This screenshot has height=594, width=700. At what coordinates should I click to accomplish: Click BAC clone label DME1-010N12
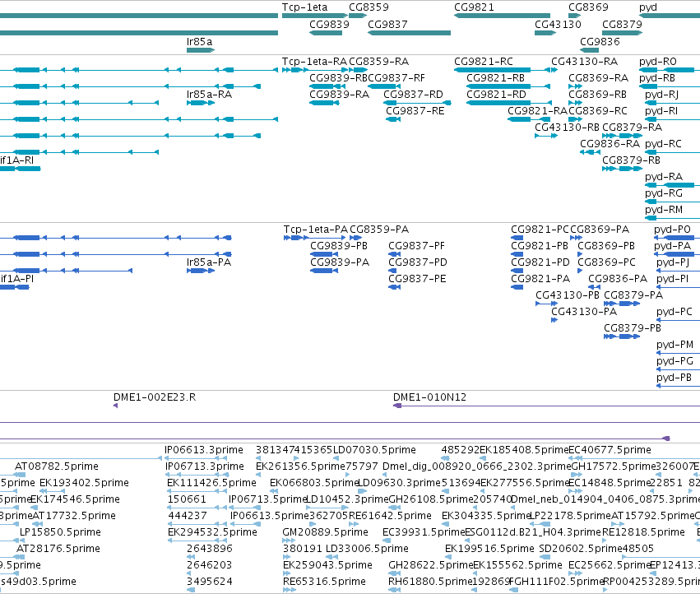[x=430, y=397]
